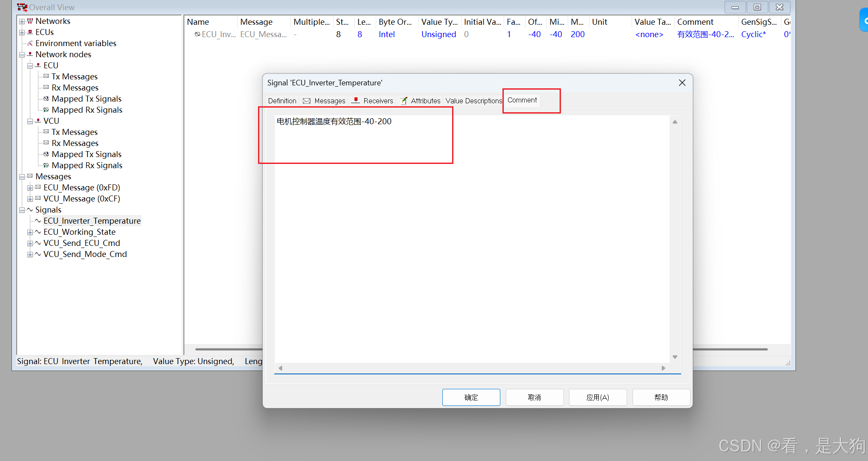Click the blue icon at the right screen edge
868x461 pixels.
[x=864, y=20]
